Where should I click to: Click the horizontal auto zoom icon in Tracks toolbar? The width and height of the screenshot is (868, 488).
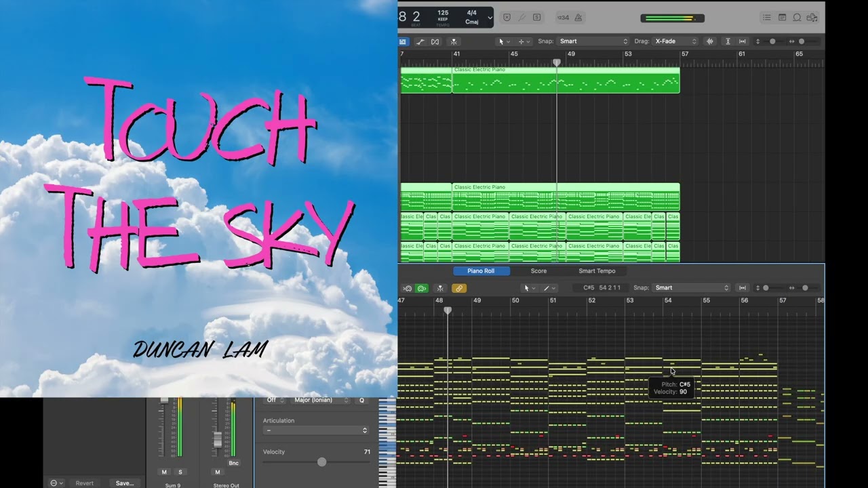(x=743, y=41)
